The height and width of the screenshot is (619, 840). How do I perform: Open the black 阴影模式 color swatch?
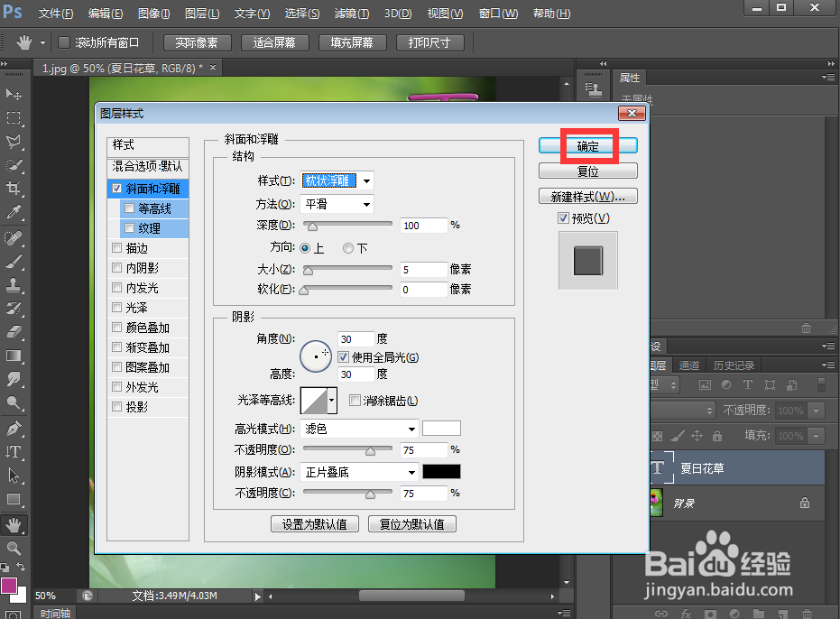[443, 471]
